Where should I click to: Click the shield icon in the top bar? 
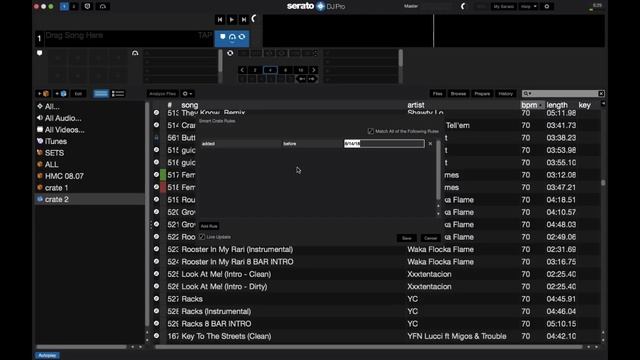click(x=87, y=7)
